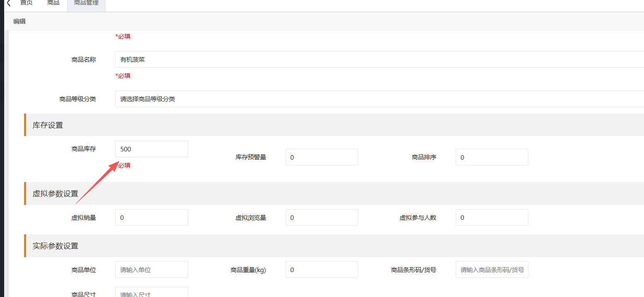Click the 编辑 page title
644x297 pixels.
(19, 21)
